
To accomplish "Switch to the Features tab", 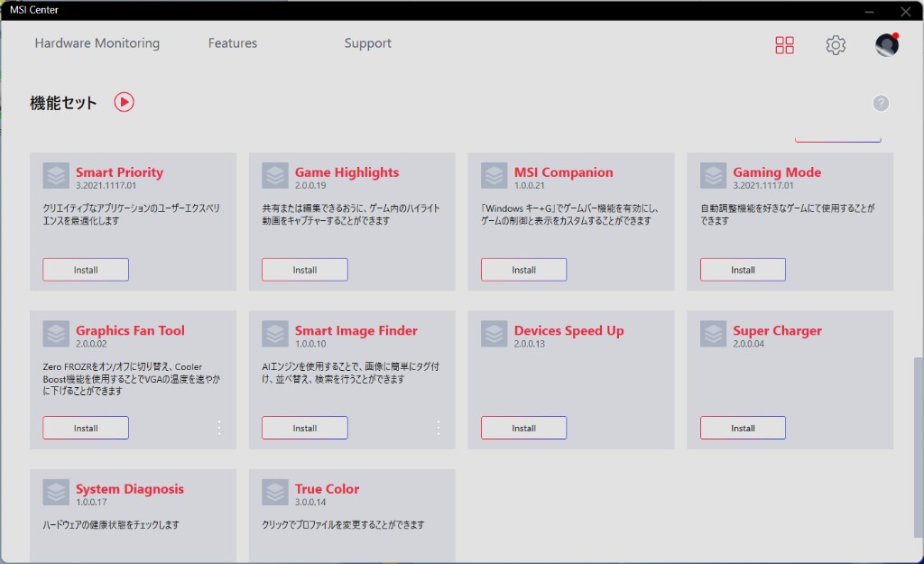I will 232,43.
